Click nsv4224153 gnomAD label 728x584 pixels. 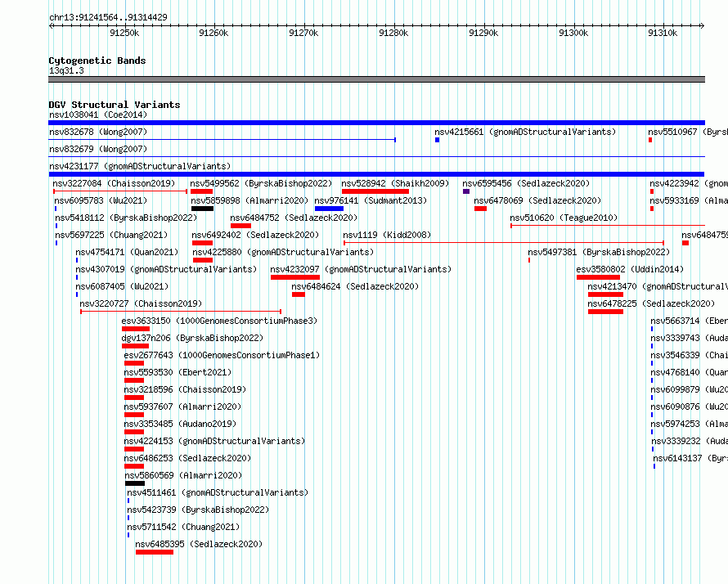pos(214,441)
